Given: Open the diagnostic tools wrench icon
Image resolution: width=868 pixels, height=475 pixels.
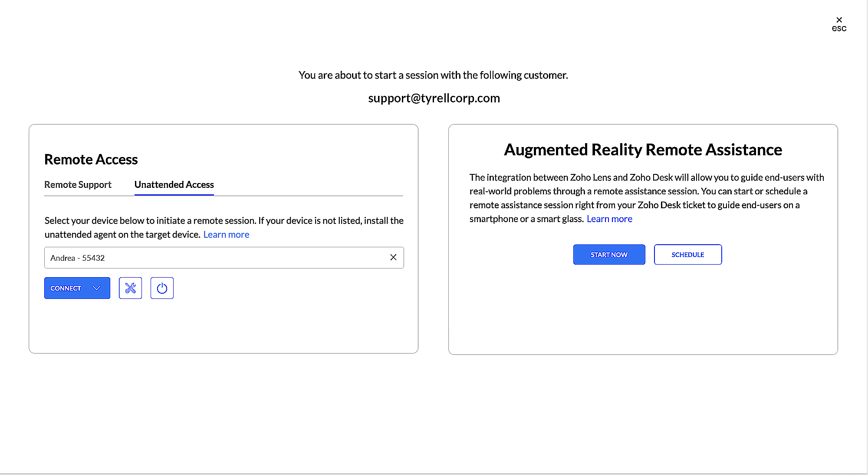Looking at the screenshot, I should pyautogui.click(x=130, y=288).
